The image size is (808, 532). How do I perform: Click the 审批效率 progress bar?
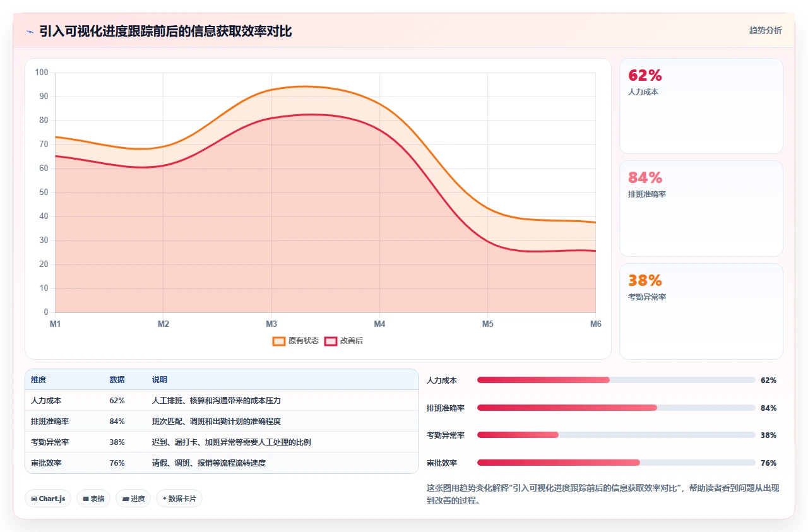point(616,463)
